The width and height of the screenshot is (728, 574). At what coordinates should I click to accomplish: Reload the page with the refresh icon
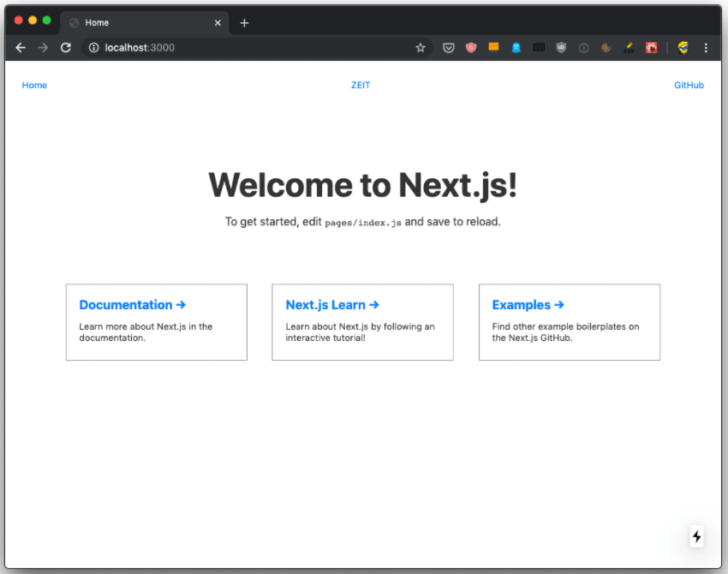pyautogui.click(x=66, y=48)
